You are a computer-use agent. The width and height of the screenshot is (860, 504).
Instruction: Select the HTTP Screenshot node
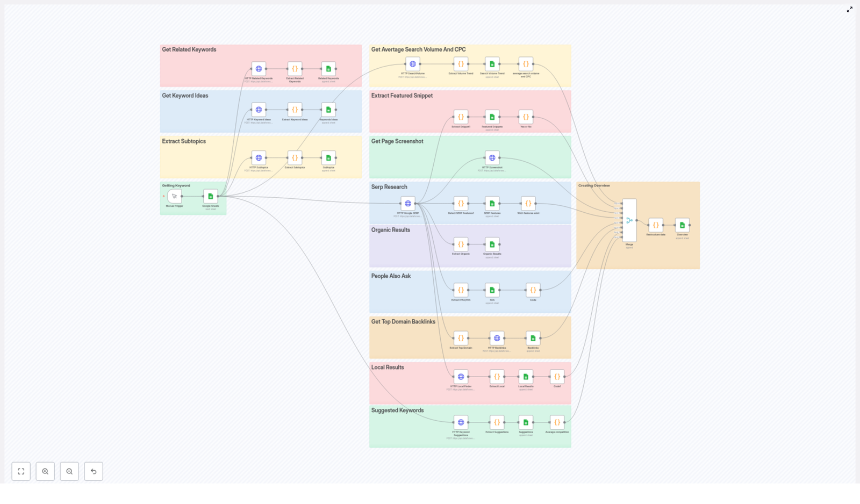(492, 158)
